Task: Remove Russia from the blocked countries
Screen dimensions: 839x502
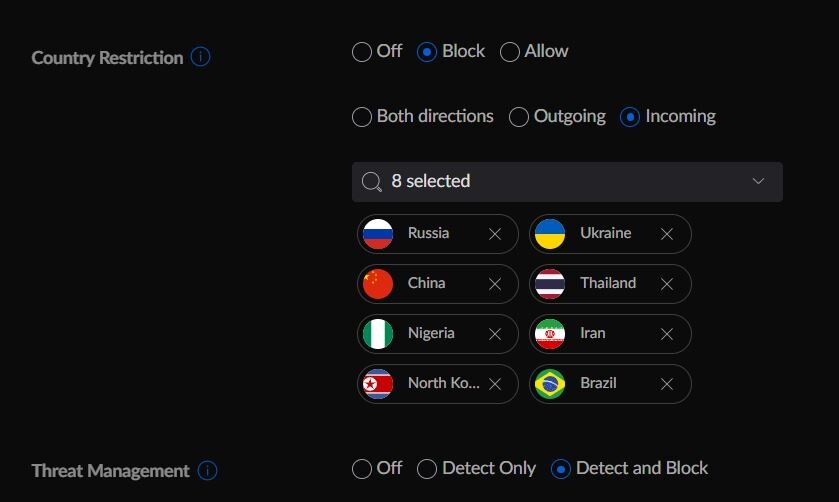Action: (494, 234)
